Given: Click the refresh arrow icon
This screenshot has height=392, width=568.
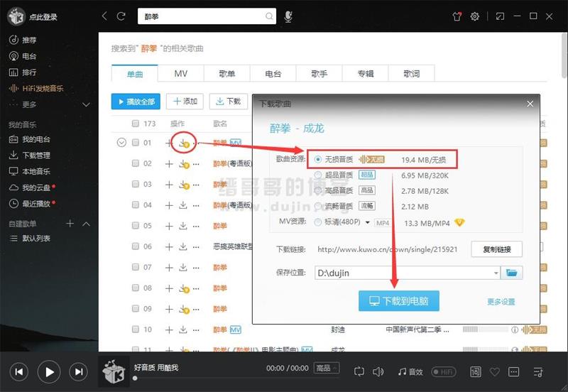Looking at the screenshot, I should tap(121, 16).
